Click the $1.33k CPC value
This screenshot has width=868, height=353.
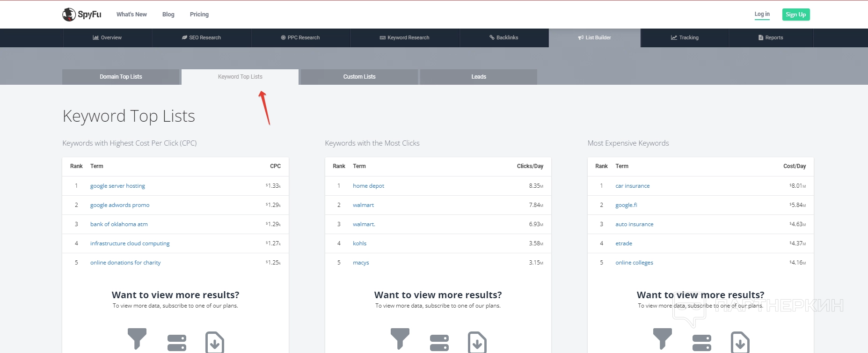coord(273,186)
